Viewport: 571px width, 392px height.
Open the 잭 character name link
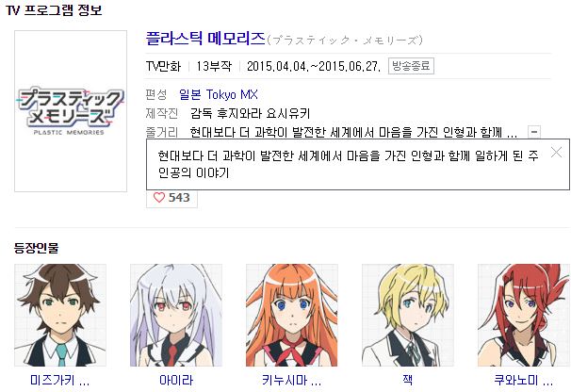pyautogui.click(x=408, y=380)
